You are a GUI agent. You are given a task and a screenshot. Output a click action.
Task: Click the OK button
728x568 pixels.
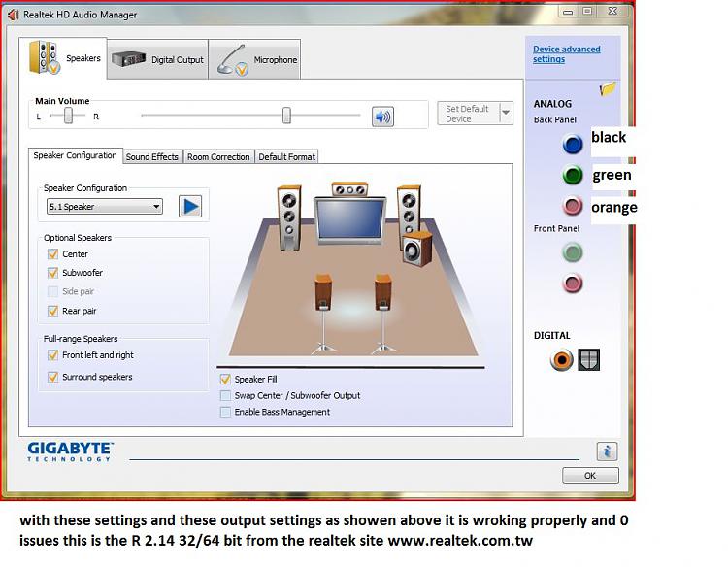coord(590,476)
